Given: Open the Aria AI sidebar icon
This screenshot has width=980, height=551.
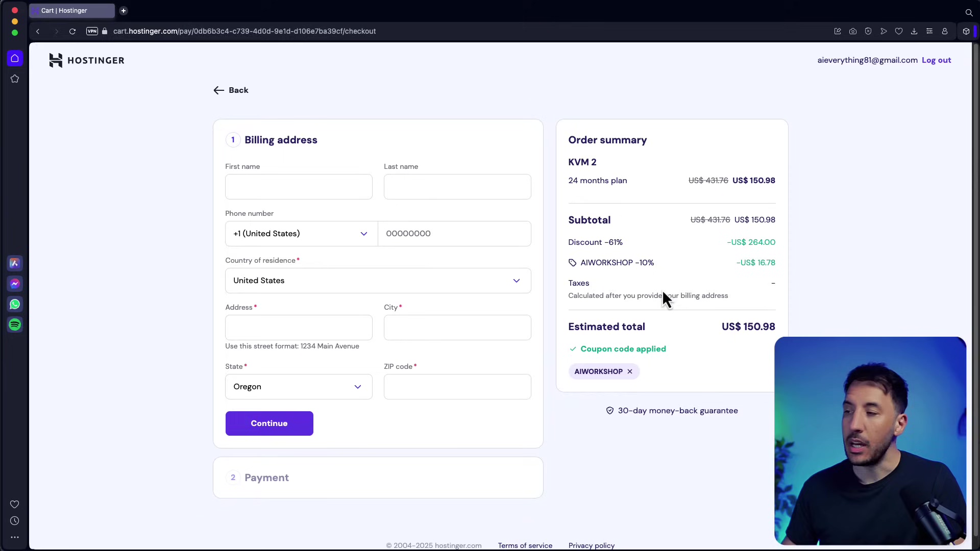Looking at the screenshot, I should (x=15, y=263).
